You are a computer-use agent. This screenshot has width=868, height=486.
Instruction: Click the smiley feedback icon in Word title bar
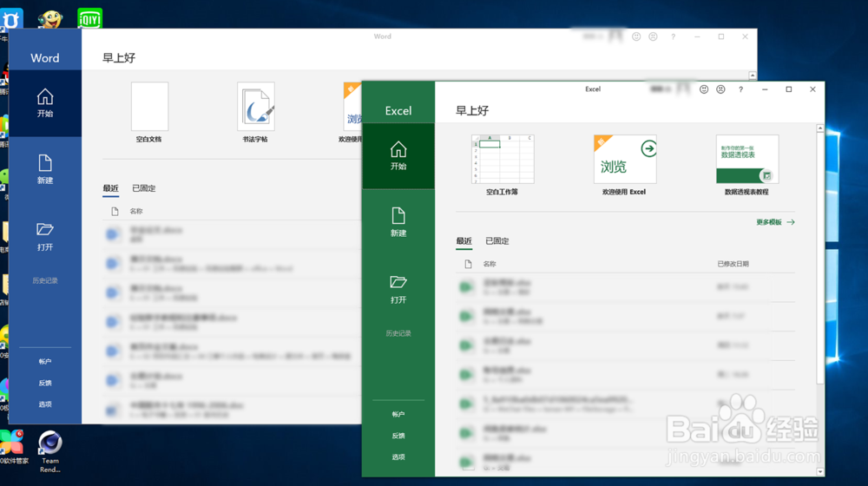[636, 36]
